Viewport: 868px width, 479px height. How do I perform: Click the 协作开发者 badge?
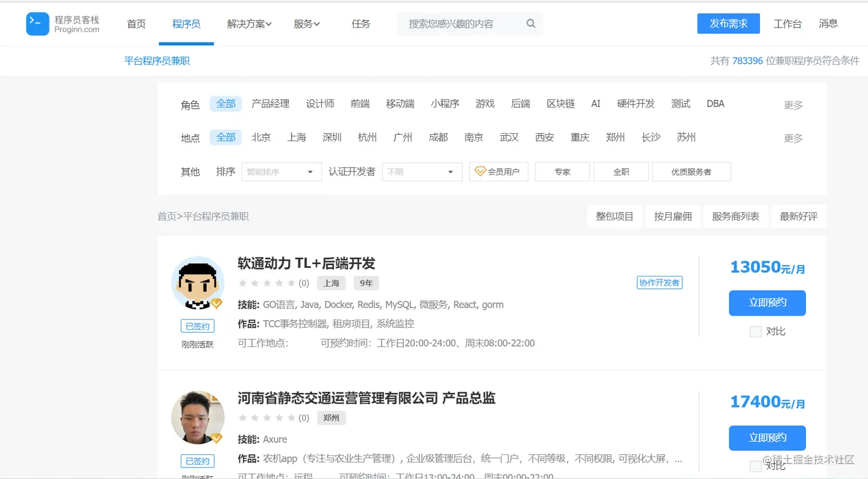pyautogui.click(x=660, y=283)
